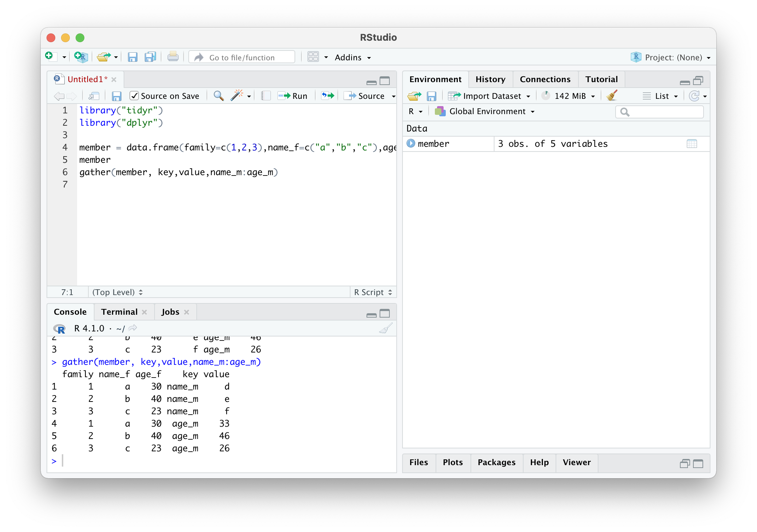
Task: Close the Jobs tab
Action: (187, 312)
